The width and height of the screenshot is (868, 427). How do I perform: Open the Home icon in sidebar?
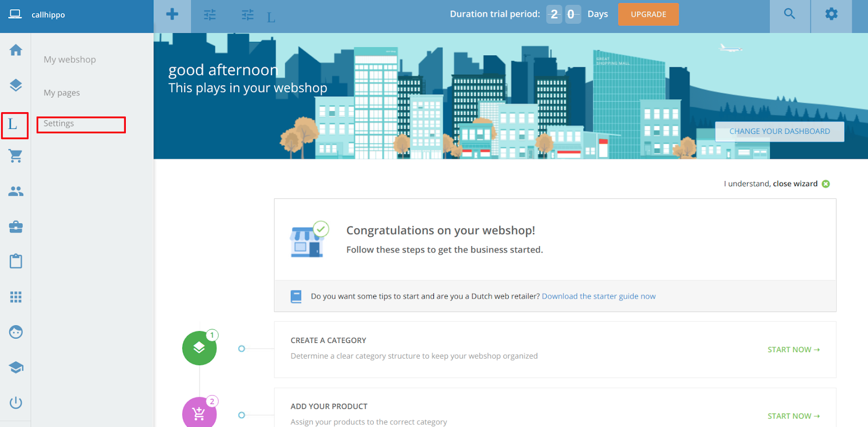coord(16,50)
